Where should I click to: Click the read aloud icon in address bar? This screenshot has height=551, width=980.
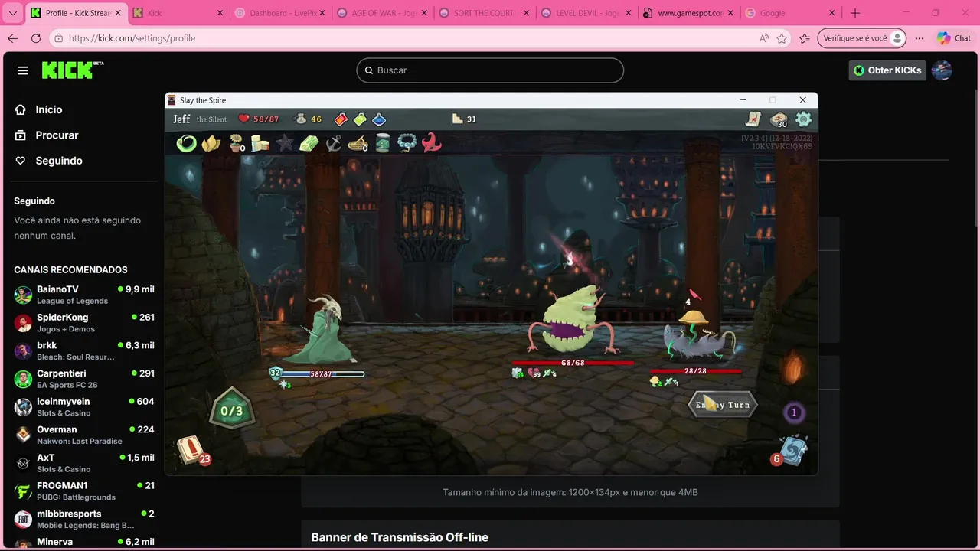[763, 38]
